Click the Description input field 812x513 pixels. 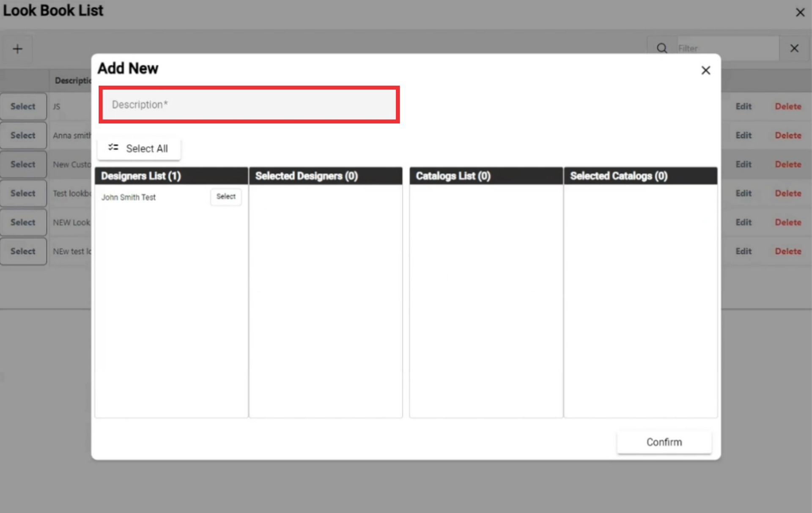[x=249, y=104]
